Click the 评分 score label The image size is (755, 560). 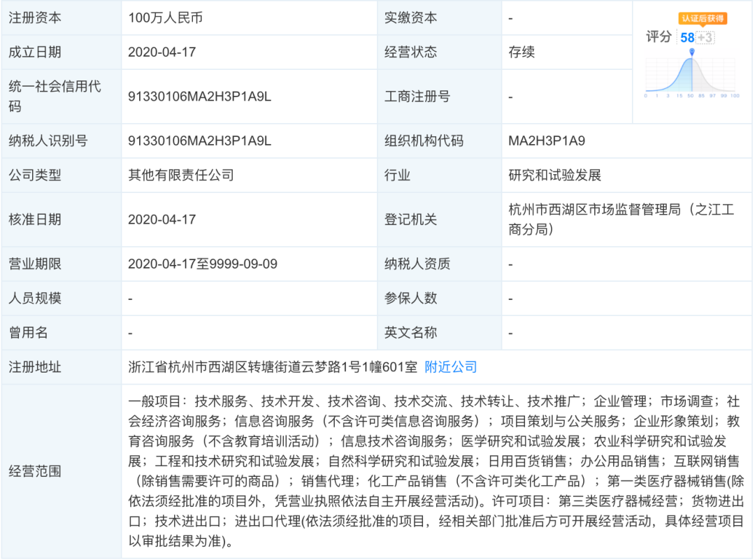(659, 36)
